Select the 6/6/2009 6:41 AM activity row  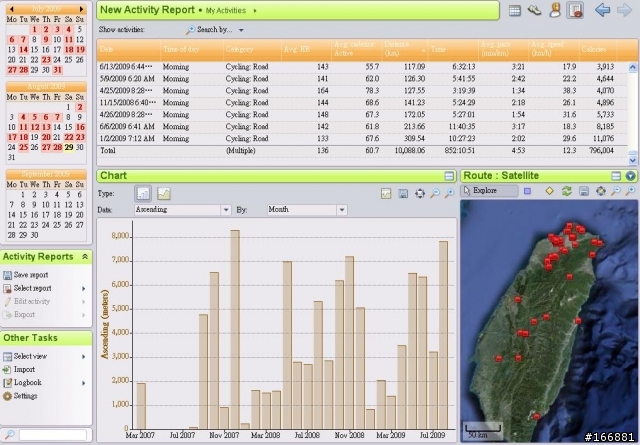362,127
